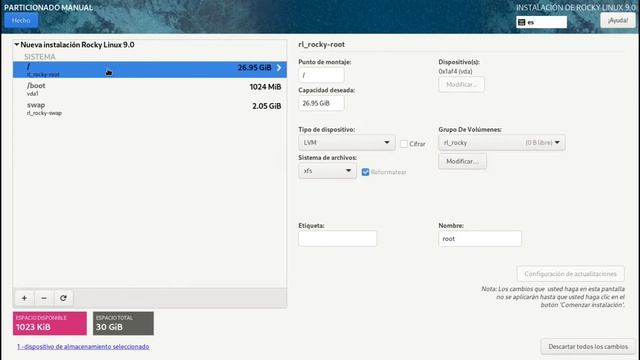Click the 2.05 GiB swap size value
Screen dimensions: 640x360
pos(267,106)
